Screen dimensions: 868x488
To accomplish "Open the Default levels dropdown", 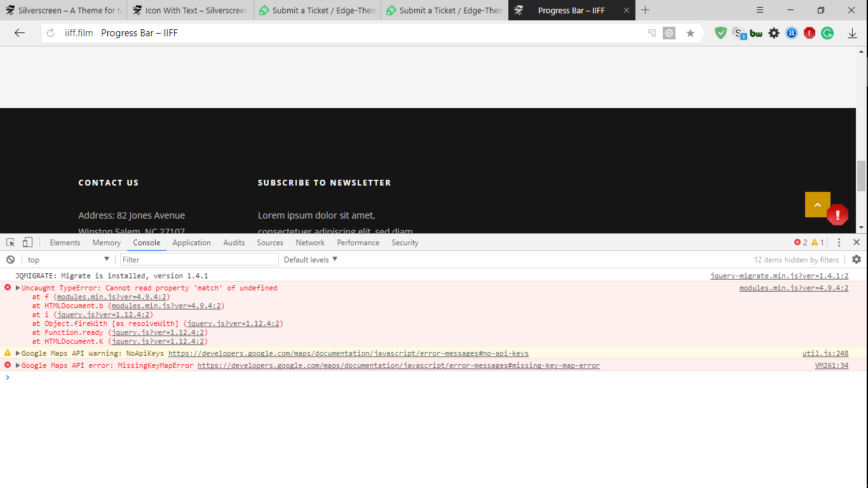I will click(311, 259).
